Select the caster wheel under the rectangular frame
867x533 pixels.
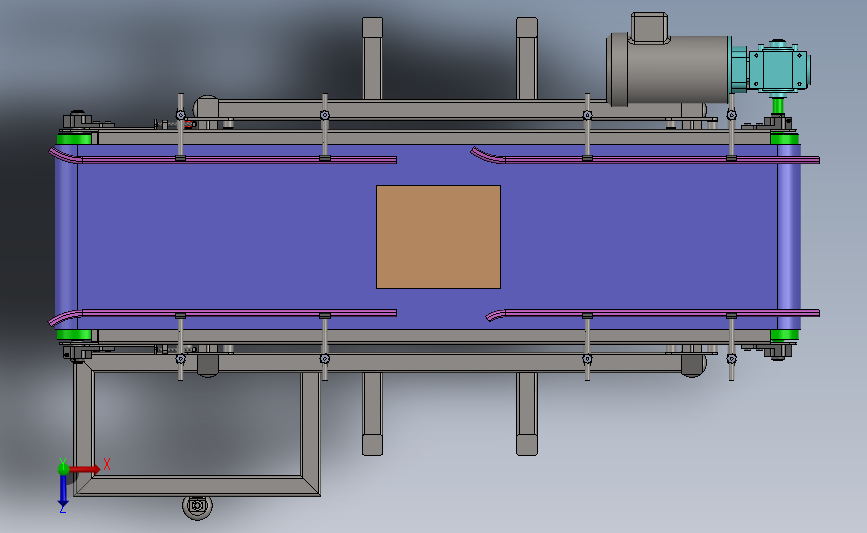point(197,507)
